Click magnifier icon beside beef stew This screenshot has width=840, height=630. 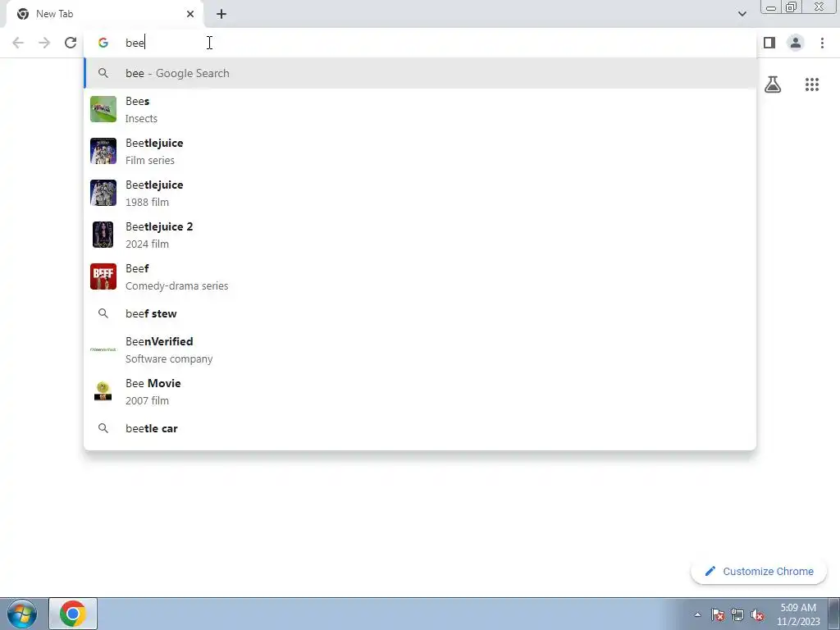(x=103, y=313)
